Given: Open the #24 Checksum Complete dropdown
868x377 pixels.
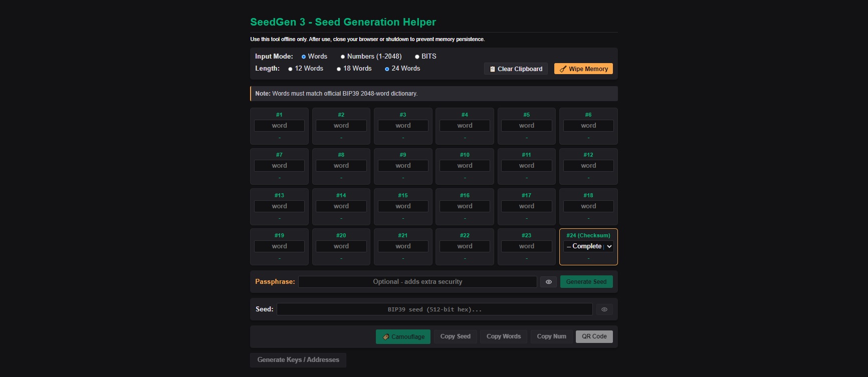Looking at the screenshot, I should click(588, 246).
